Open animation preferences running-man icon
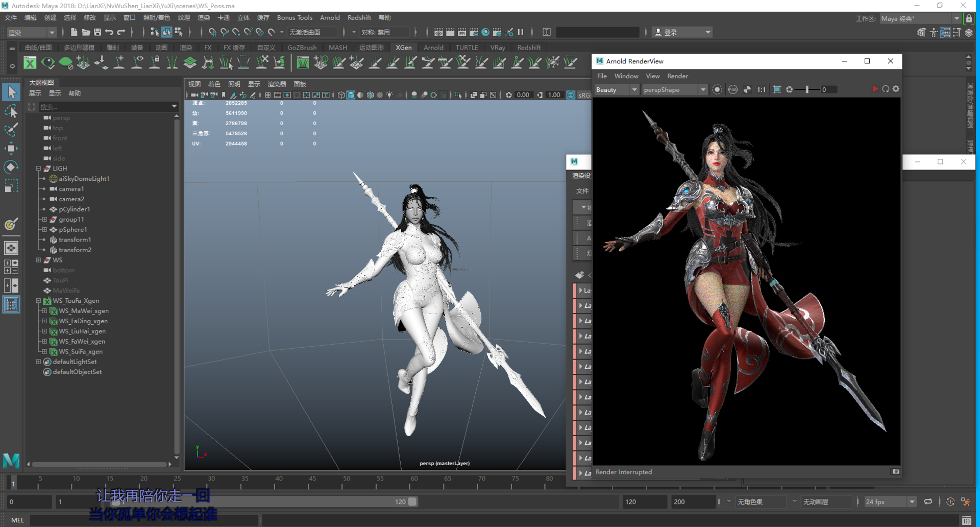 pyautogui.click(x=965, y=502)
